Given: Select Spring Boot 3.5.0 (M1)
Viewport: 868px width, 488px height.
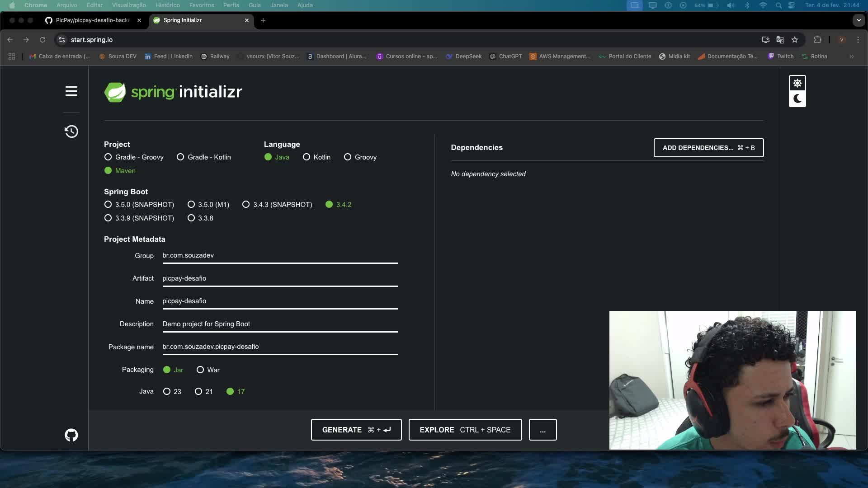Looking at the screenshot, I should (x=208, y=205).
